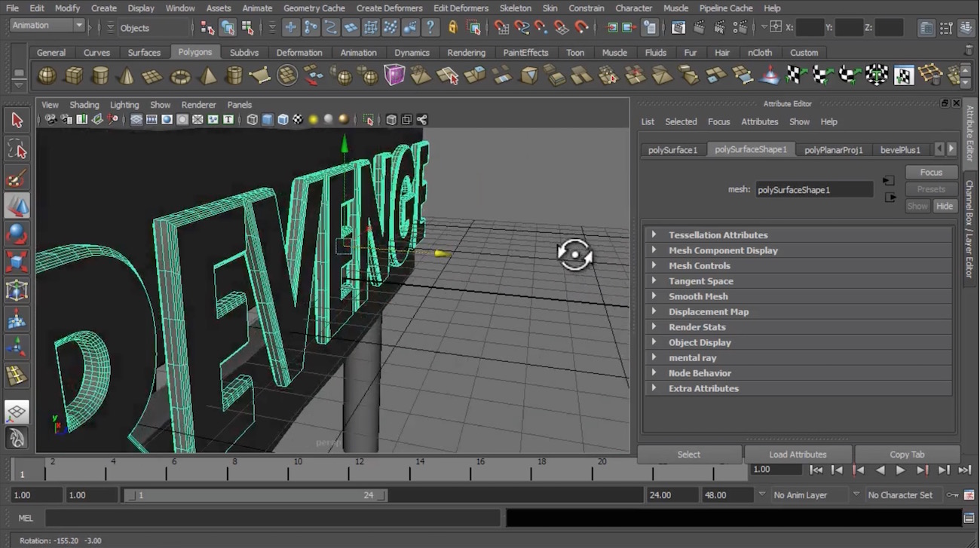The width and height of the screenshot is (980, 548).
Task: Click the playback range slider bar
Action: [x=256, y=495]
